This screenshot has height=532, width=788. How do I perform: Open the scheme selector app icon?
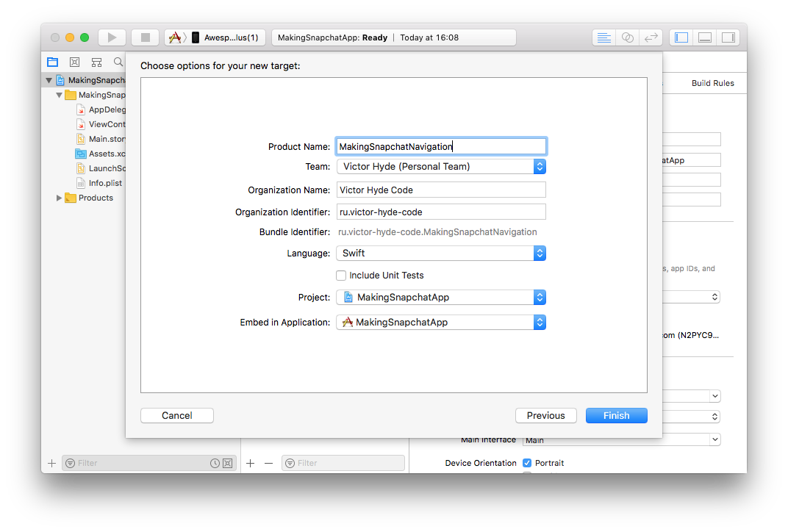coord(174,37)
